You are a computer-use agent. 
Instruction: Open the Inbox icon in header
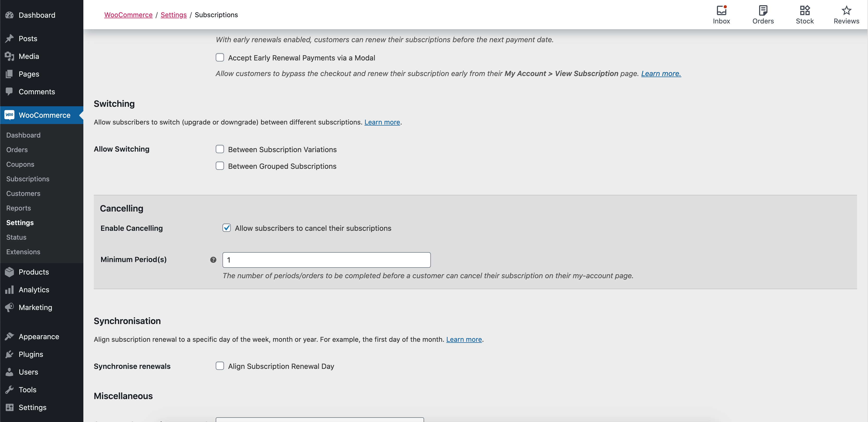(x=721, y=11)
